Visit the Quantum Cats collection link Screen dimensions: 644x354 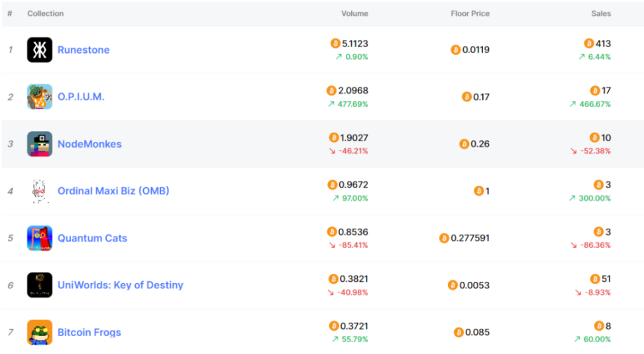click(92, 238)
